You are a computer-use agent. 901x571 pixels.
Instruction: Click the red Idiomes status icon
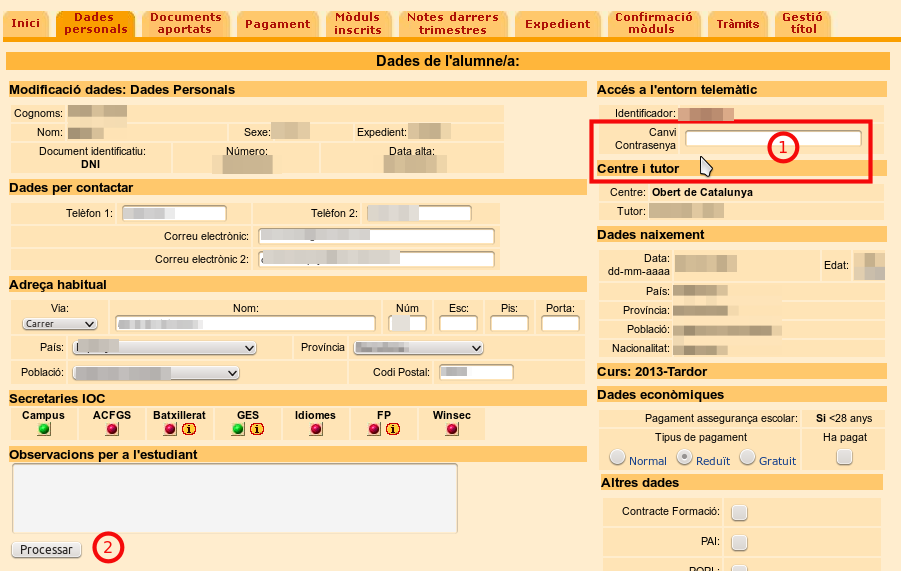pyautogui.click(x=316, y=430)
